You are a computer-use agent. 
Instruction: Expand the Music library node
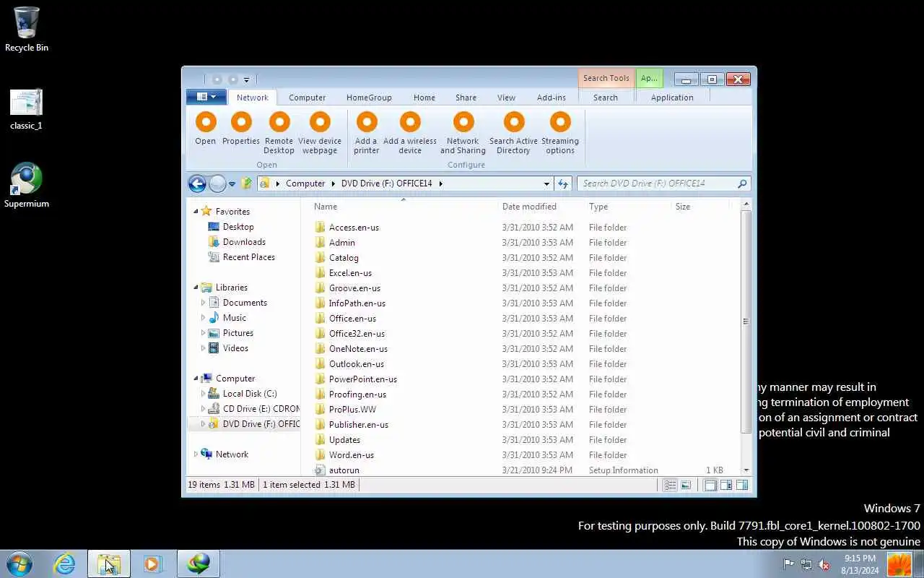[203, 318]
